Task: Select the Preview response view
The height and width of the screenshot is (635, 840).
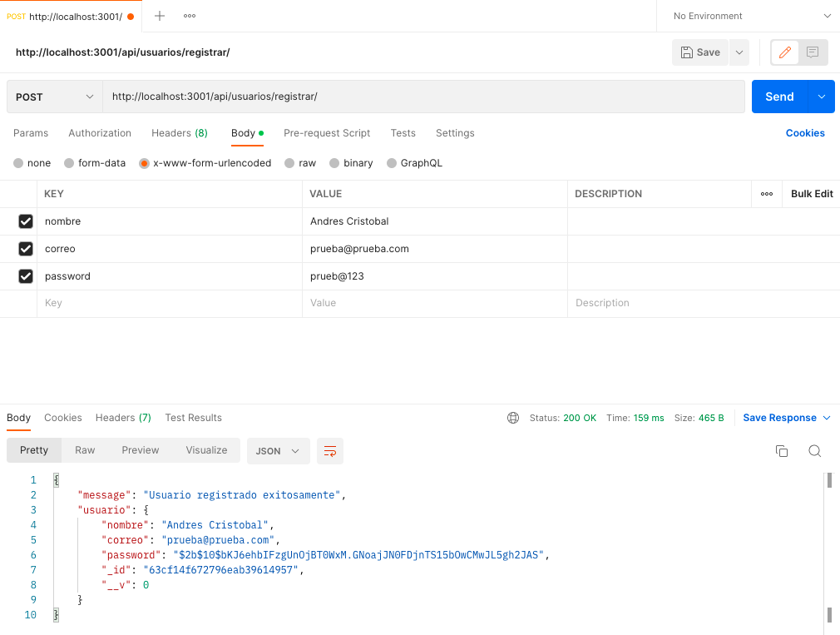Action: coord(141,450)
